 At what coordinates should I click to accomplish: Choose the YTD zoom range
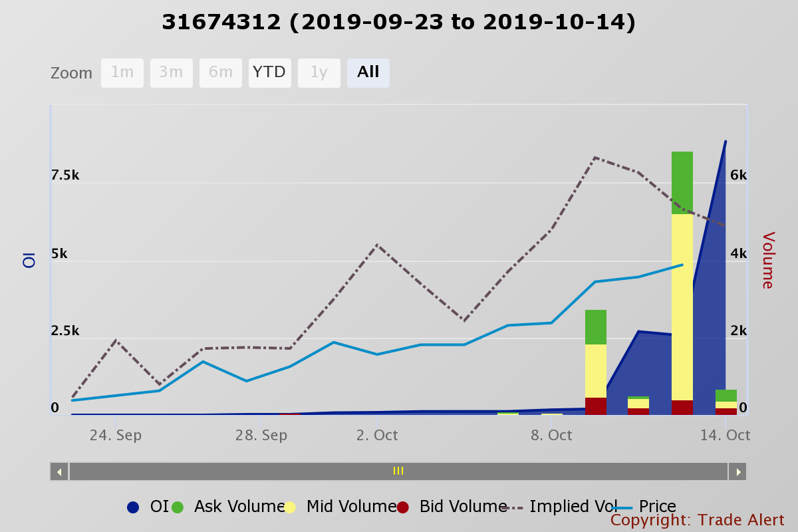(x=269, y=73)
